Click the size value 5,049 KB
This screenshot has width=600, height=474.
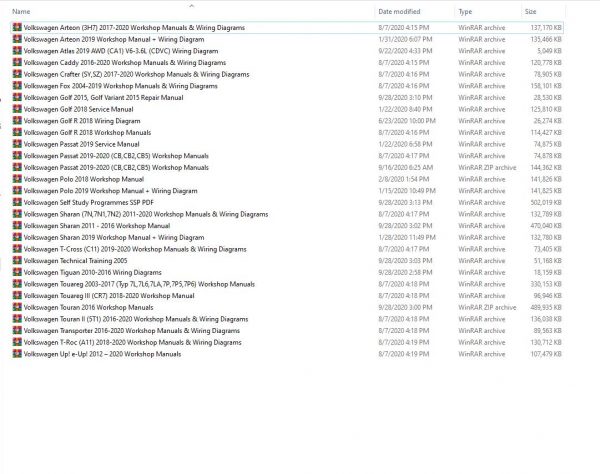[549, 51]
